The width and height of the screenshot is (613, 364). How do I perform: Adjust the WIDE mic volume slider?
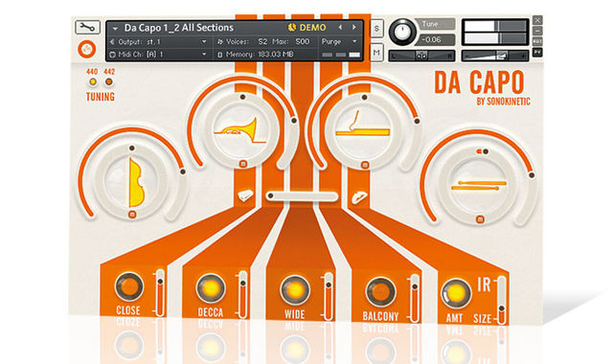click(329, 296)
